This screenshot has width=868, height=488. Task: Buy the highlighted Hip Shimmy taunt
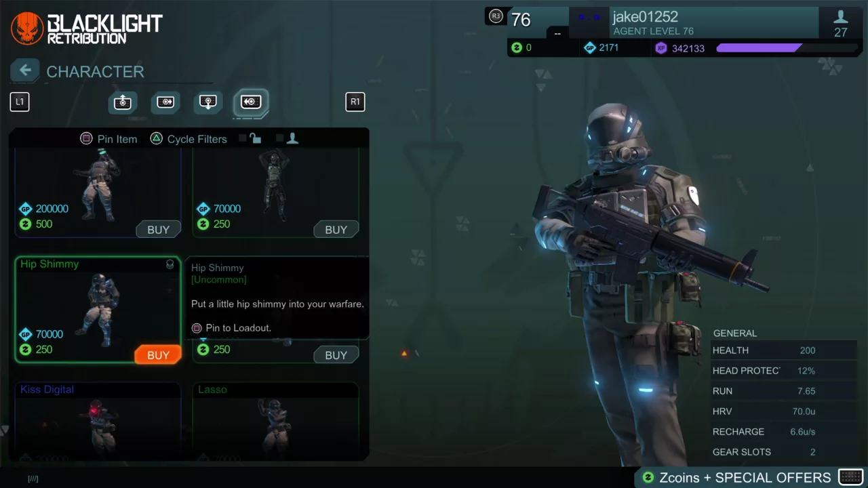click(x=158, y=355)
